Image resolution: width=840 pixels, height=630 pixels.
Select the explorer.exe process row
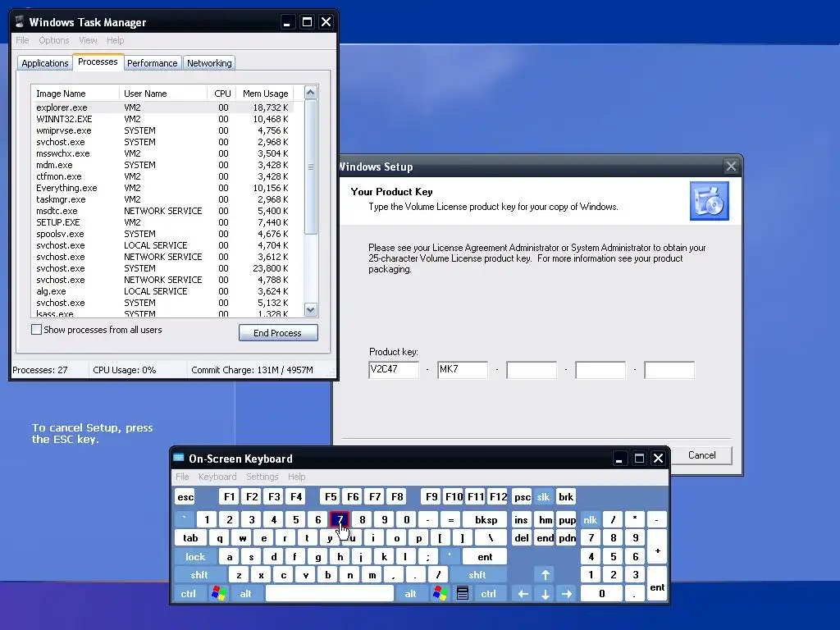162,107
